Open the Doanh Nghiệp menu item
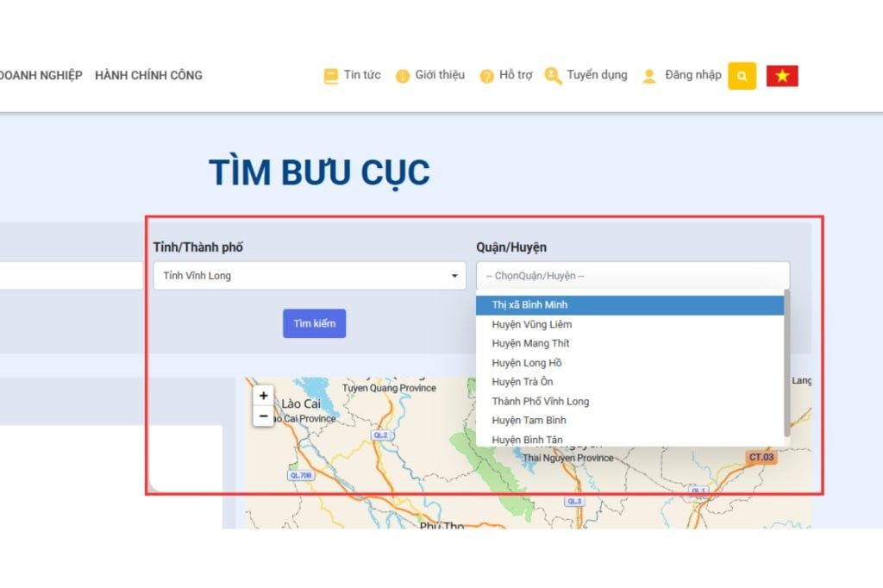The height and width of the screenshot is (588, 883). 41,75
